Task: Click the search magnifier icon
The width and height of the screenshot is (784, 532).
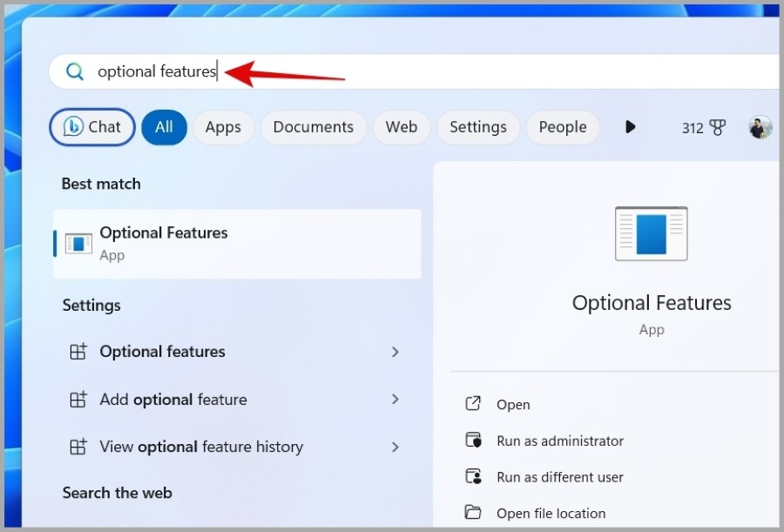Action: [x=75, y=71]
